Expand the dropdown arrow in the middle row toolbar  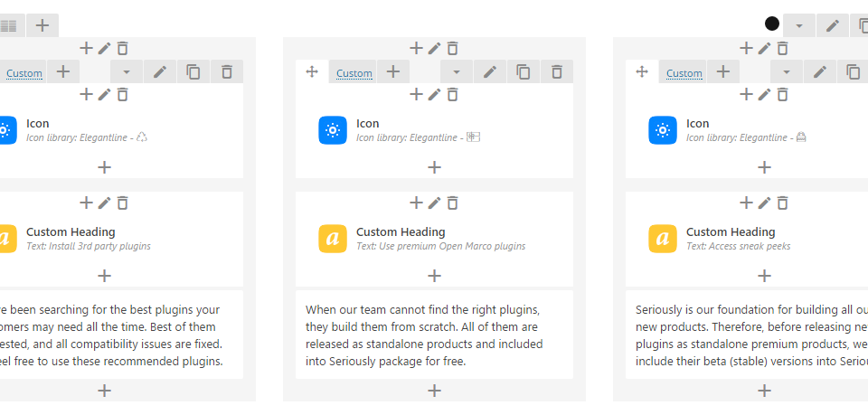(x=457, y=72)
